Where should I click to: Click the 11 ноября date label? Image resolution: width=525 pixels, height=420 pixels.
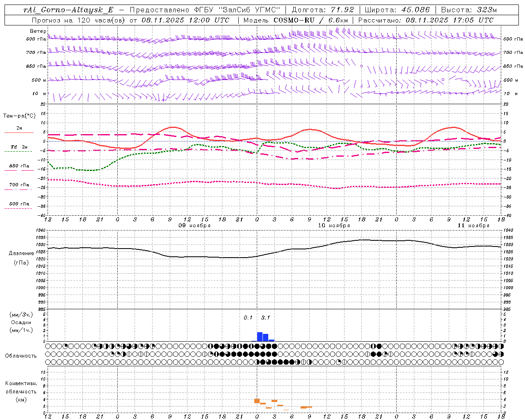(x=473, y=226)
